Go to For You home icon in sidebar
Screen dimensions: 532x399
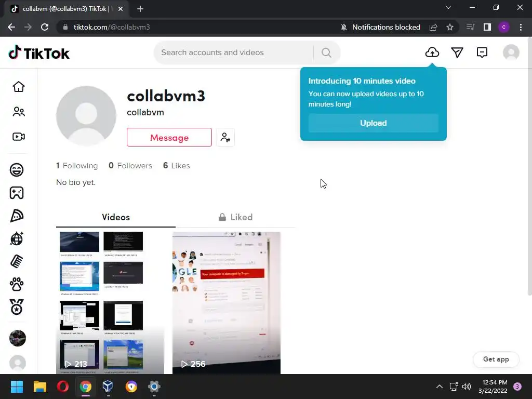pos(19,87)
